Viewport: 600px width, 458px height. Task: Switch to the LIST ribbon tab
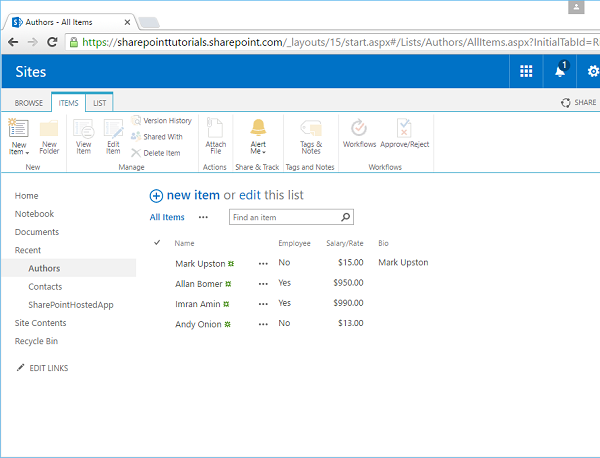click(x=99, y=102)
